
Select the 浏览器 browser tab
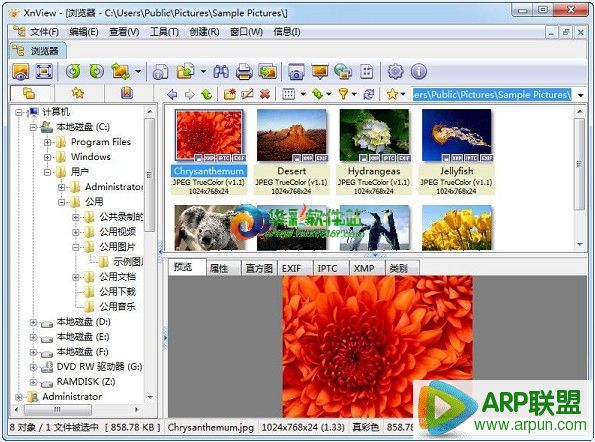[38, 50]
